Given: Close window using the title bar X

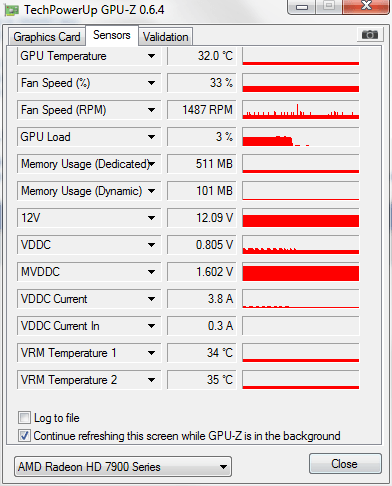Looking at the screenshot, I should 366,6.
